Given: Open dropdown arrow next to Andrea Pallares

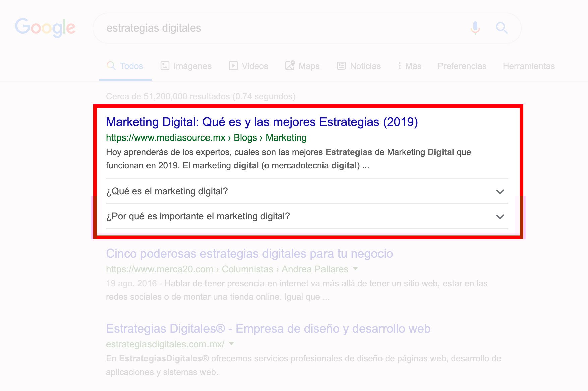Looking at the screenshot, I should 355,269.
